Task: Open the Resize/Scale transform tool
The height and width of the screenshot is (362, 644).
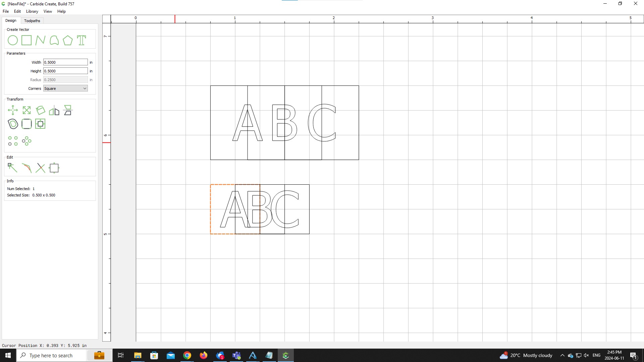Action: pos(26,110)
